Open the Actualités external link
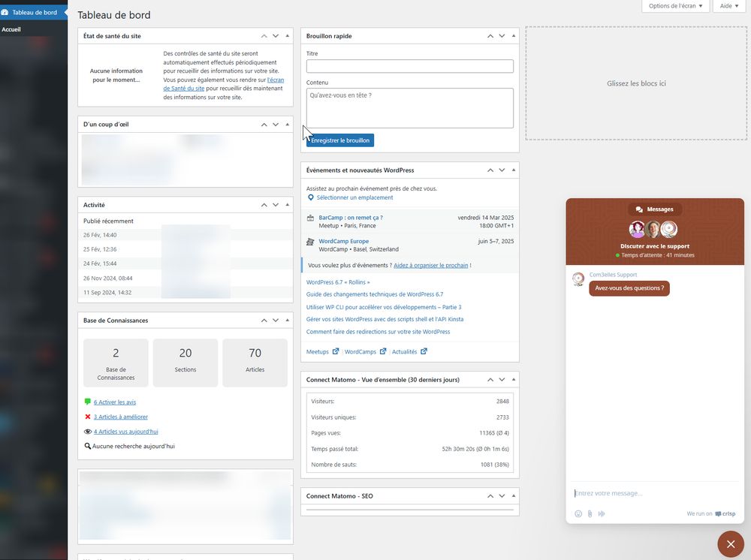The image size is (751, 560). (x=409, y=352)
